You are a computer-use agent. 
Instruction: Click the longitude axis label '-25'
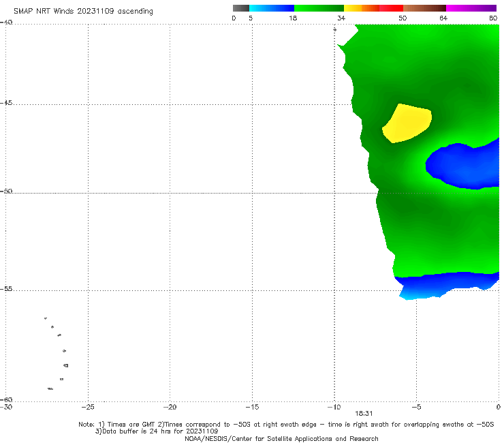pyautogui.click(x=88, y=407)
